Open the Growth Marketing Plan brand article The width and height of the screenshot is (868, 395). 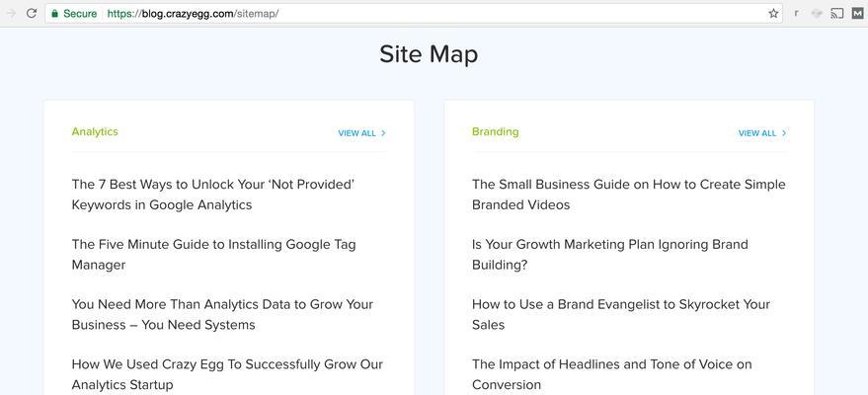click(610, 255)
